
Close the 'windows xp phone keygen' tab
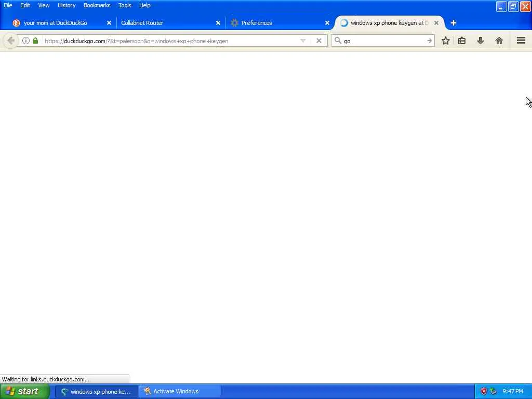(436, 23)
